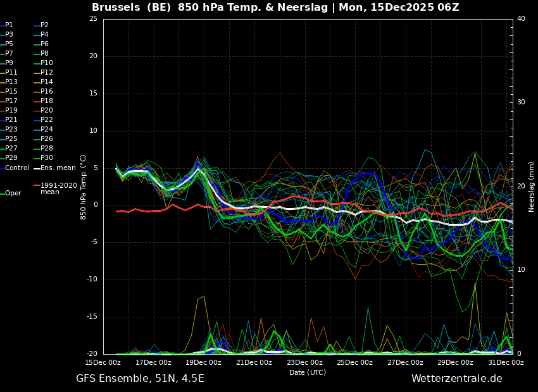The width and height of the screenshot is (538, 392).
Task: Click the P18 legend entry
Action: pyautogui.click(x=47, y=101)
